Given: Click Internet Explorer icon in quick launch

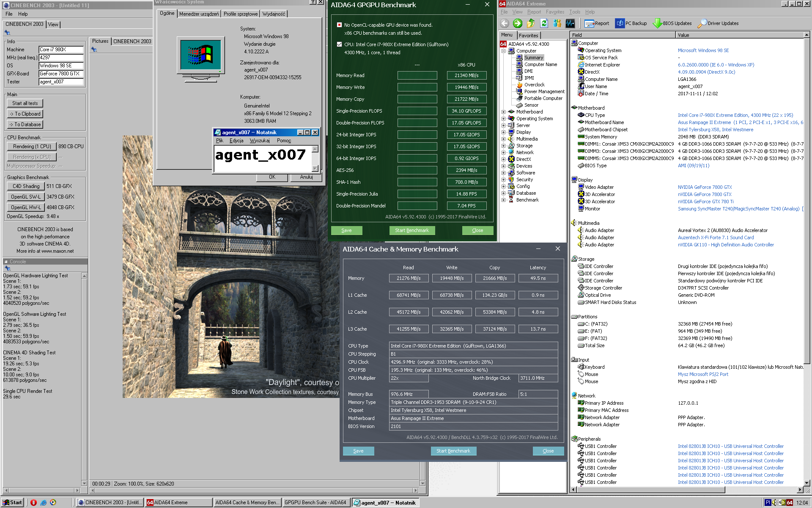Looking at the screenshot, I should (x=43, y=502).
